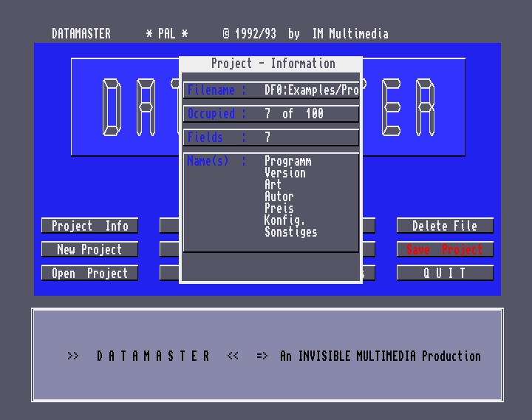Choose the Art field name entry
This screenshot has height=420, width=532.
pyautogui.click(x=273, y=185)
